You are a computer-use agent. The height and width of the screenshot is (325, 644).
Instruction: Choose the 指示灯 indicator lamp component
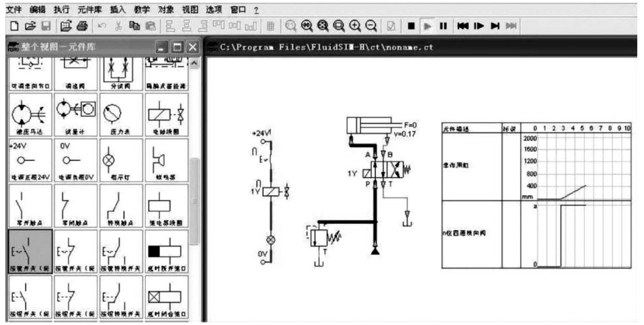121,160
